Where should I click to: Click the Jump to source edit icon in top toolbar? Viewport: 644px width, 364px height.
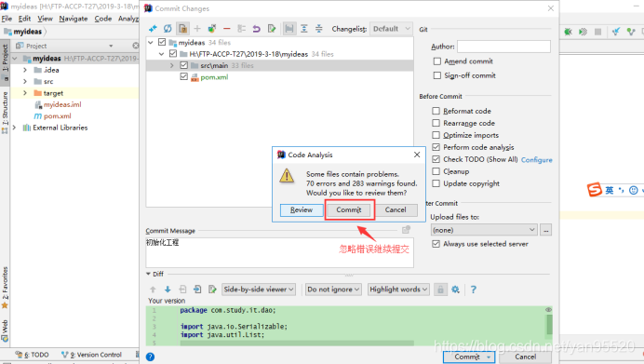click(272, 29)
